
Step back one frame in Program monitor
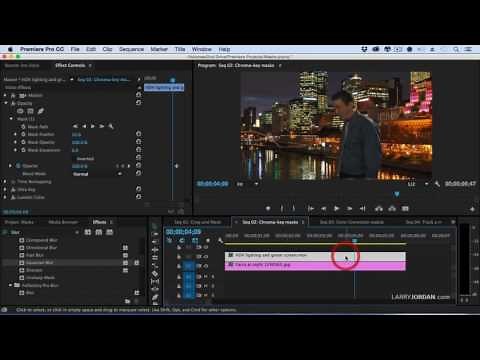tap(323, 209)
